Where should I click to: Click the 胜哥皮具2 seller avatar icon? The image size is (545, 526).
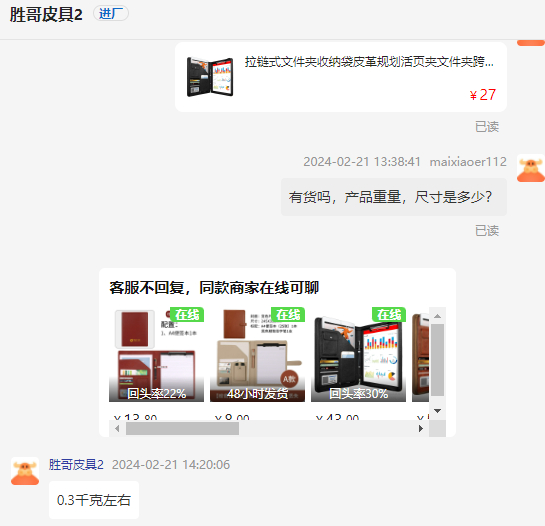coord(25,471)
